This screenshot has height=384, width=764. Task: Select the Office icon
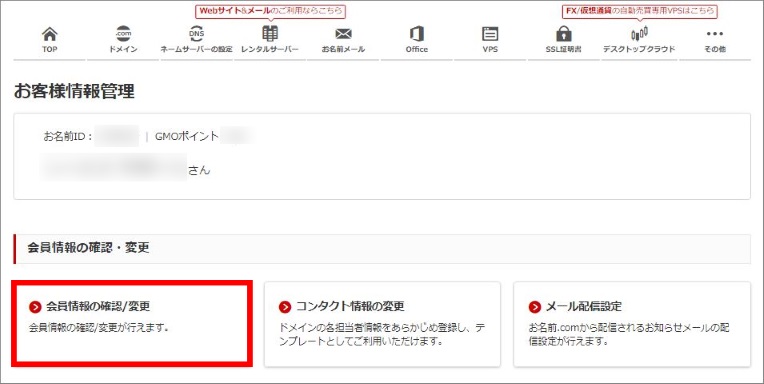pos(417,34)
